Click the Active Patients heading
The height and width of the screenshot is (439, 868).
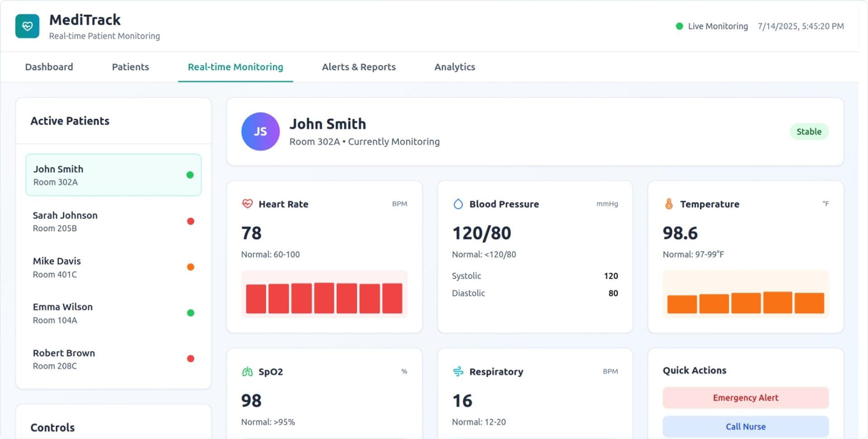[70, 121]
